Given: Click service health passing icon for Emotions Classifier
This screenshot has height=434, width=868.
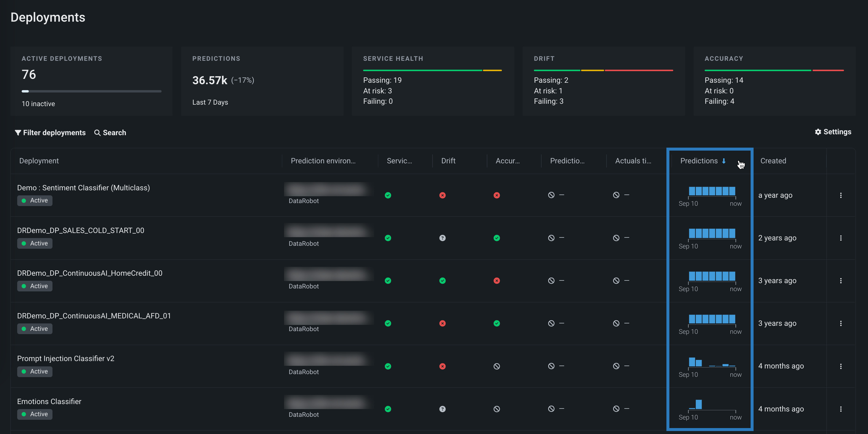Looking at the screenshot, I should coord(388,409).
